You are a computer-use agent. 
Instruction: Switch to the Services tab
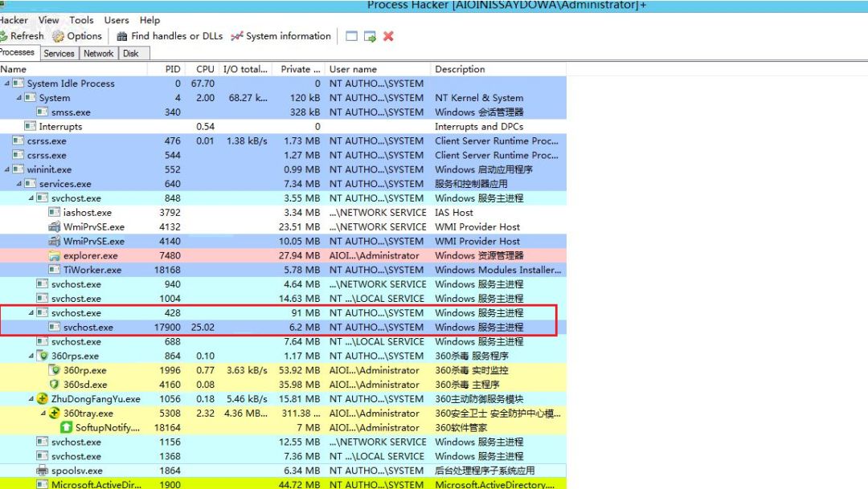pyautogui.click(x=59, y=54)
